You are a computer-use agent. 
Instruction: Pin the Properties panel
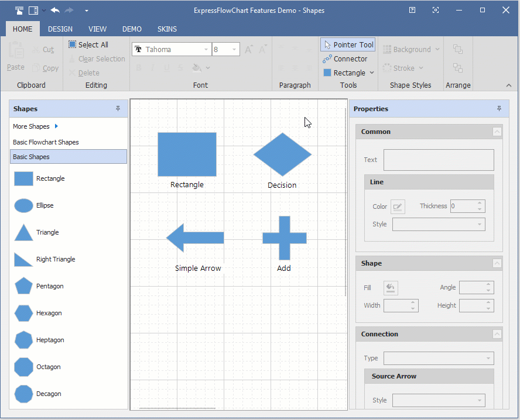tap(499, 109)
